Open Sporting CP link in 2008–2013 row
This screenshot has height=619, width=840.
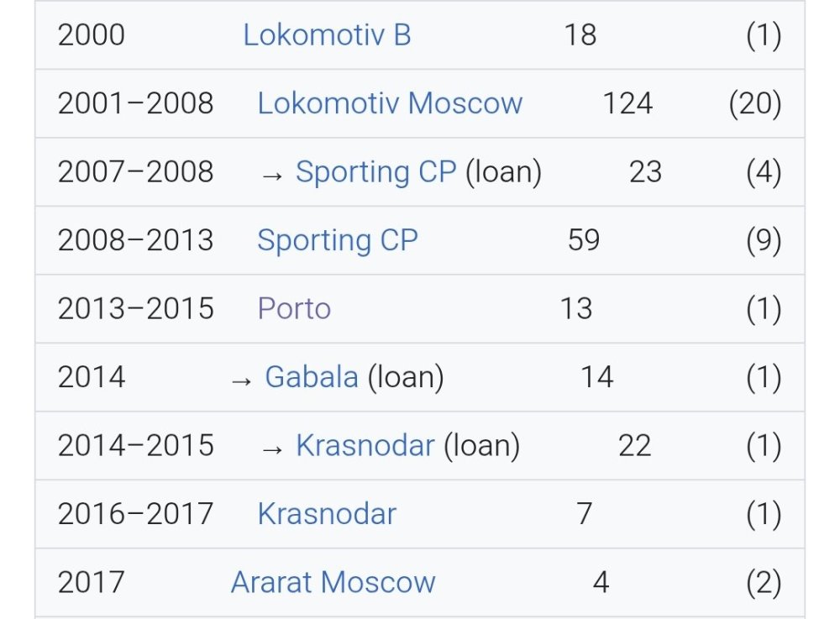(x=338, y=240)
